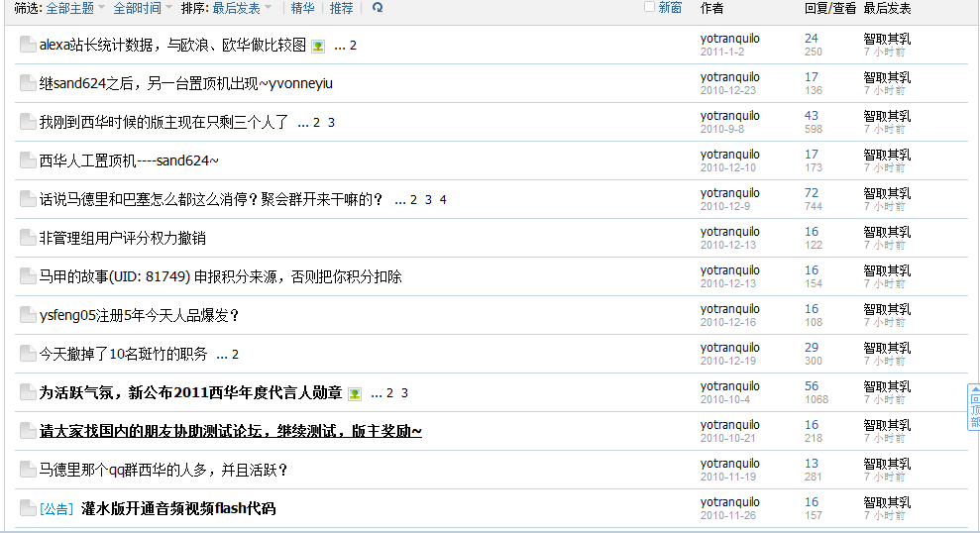Click the [公告] category tag
Image resolution: width=980 pixels, height=533 pixels.
(x=56, y=509)
